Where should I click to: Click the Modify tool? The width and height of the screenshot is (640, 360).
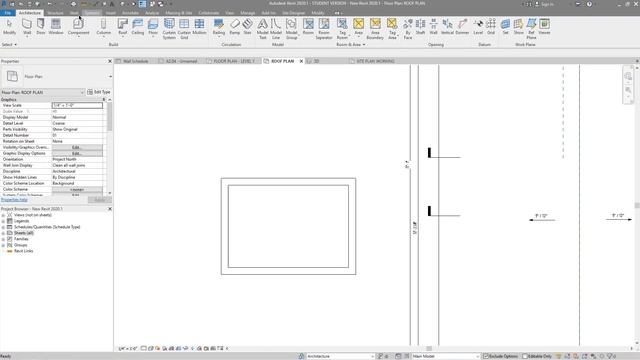click(9, 27)
